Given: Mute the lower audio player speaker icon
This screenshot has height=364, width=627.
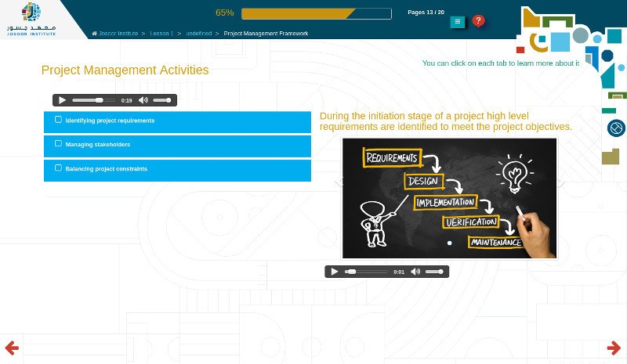Looking at the screenshot, I should point(415,272).
